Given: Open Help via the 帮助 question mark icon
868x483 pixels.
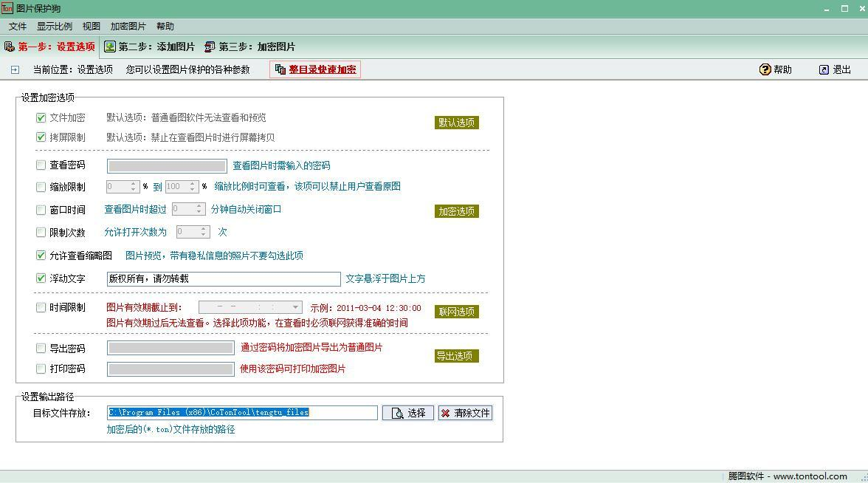Looking at the screenshot, I should point(763,69).
